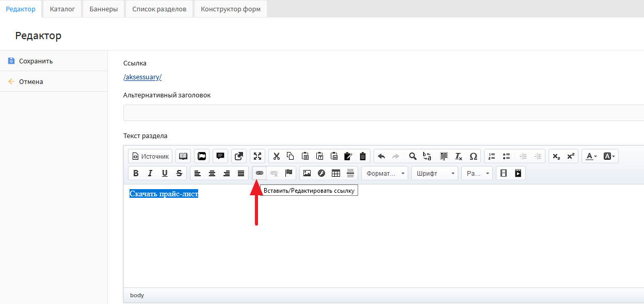Toggle underline formatting
The width and height of the screenshot is (644, 304).
[165, 173]
